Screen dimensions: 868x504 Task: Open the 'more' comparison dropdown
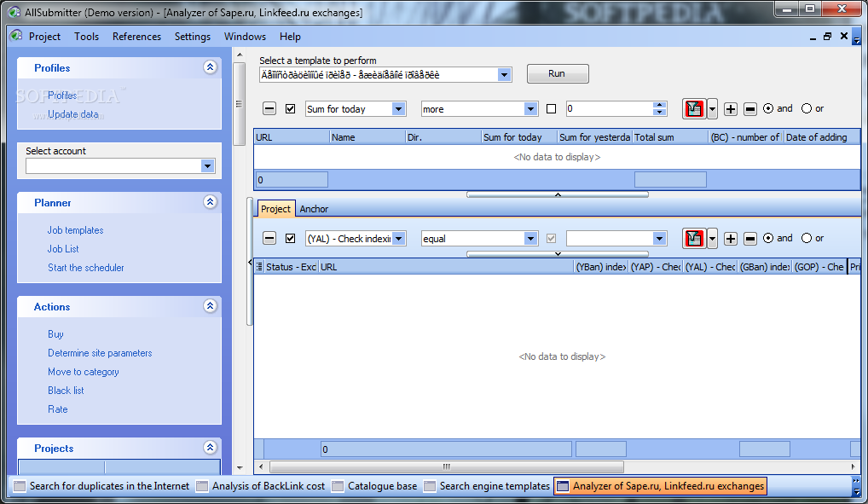530,109
